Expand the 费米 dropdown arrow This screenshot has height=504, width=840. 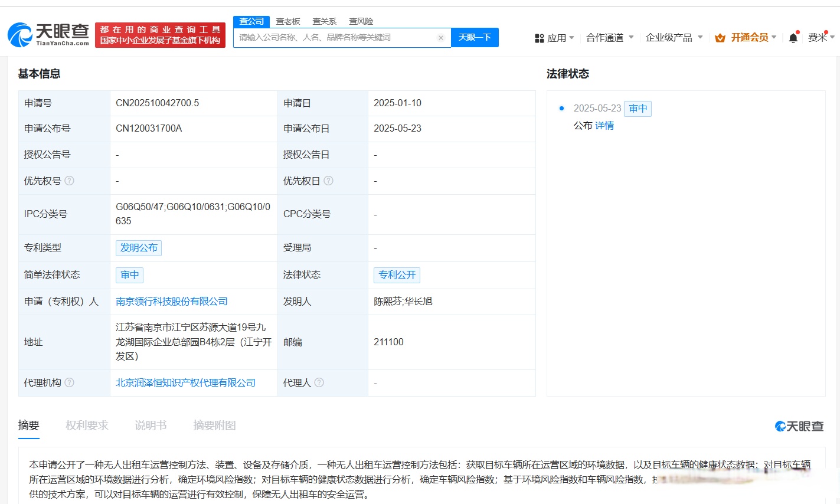(832, 37)
